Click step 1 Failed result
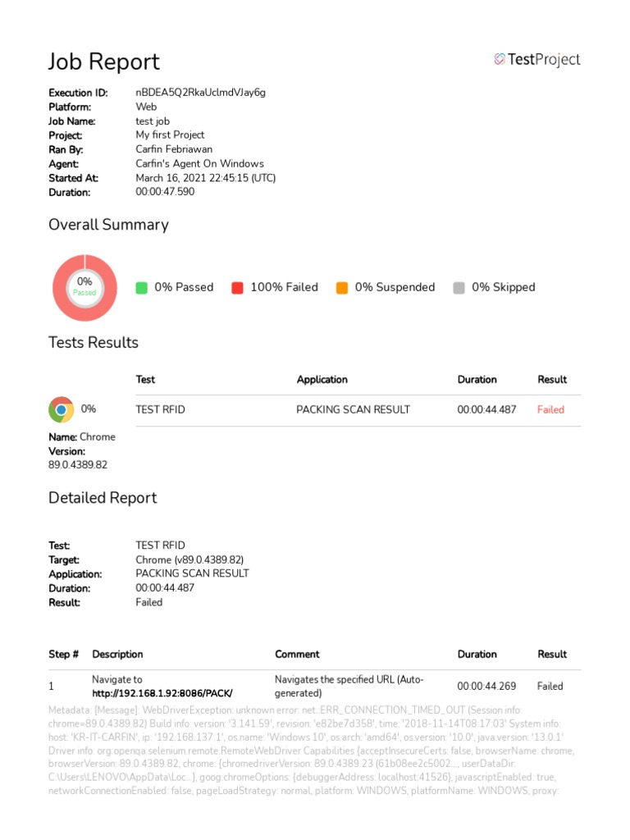630x840 pixels. click(550, 687)
